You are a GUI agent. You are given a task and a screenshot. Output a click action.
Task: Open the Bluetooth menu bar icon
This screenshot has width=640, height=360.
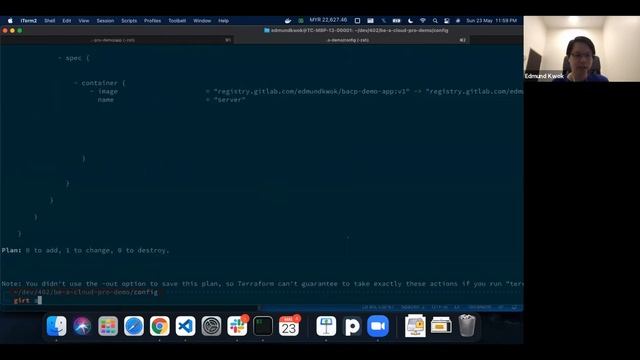tap(383, 20)
